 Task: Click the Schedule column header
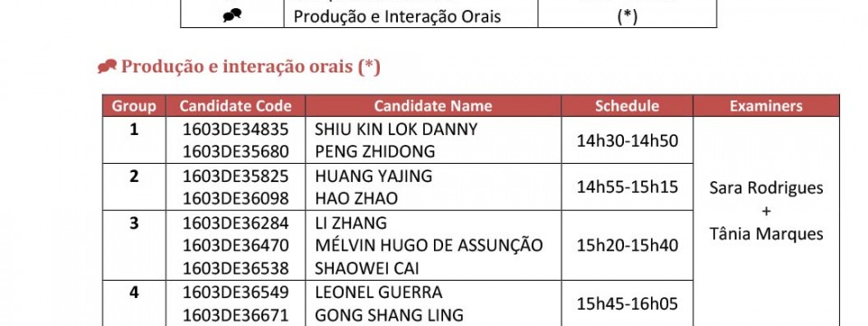coord(627,106)
